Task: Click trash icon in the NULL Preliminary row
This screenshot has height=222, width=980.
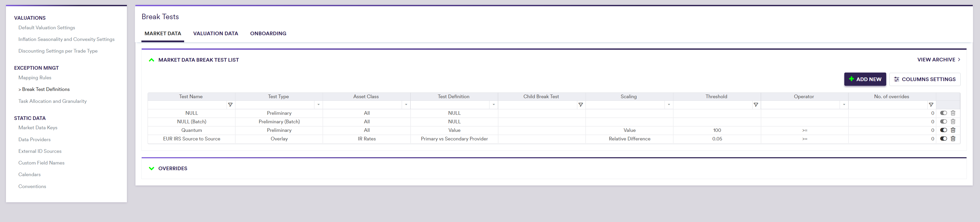Action: pos(953,113)
